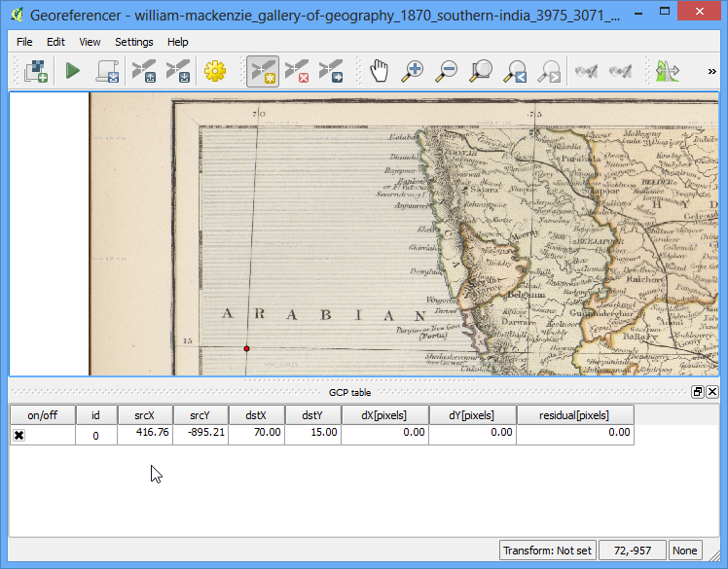Select the Pan hand tool
Image resolution: width=728 pixels, height=569 pixels.
(379, 71)
